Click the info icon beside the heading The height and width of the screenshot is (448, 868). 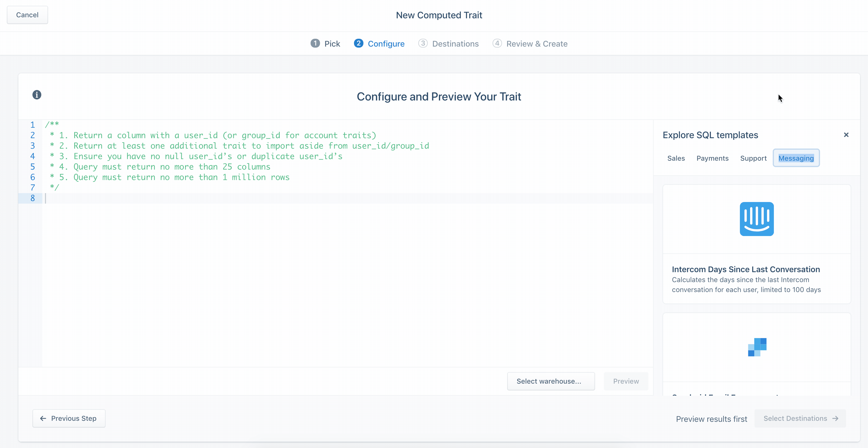(x=37, y=95)
